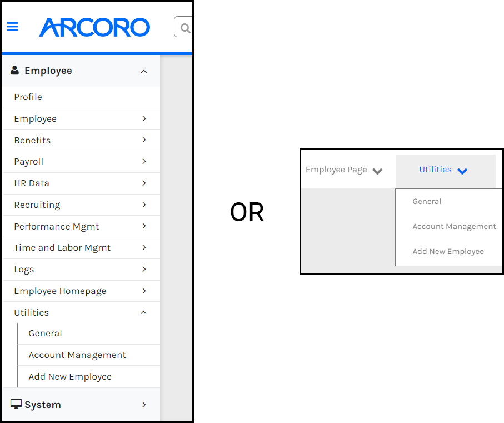
Task: Click Utilities label in the sidebar
Action: coord(32,313)
